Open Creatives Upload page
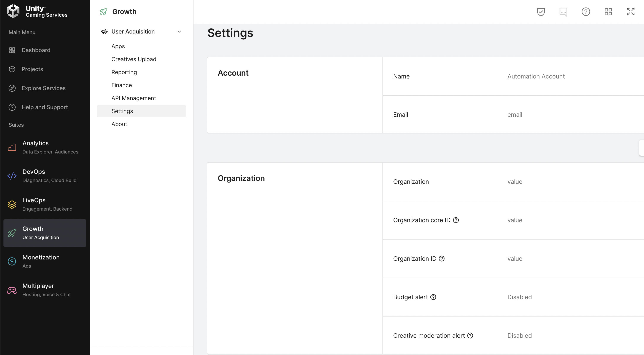 141,59
